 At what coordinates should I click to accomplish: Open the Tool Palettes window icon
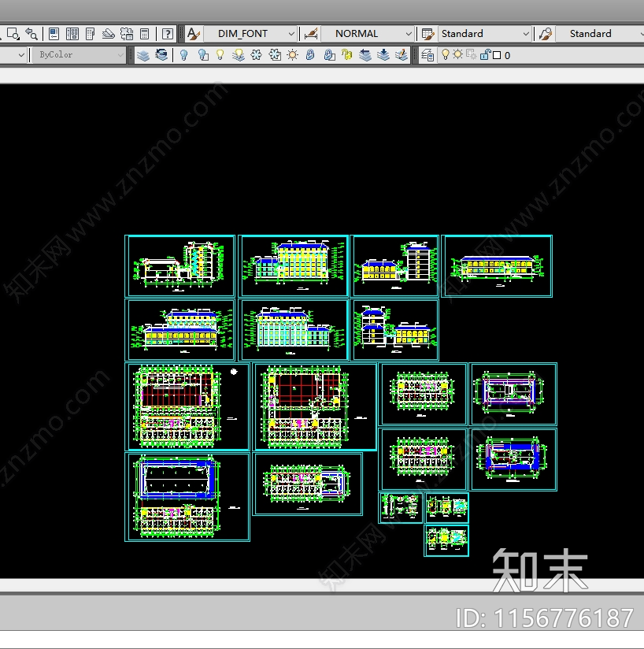91,34
